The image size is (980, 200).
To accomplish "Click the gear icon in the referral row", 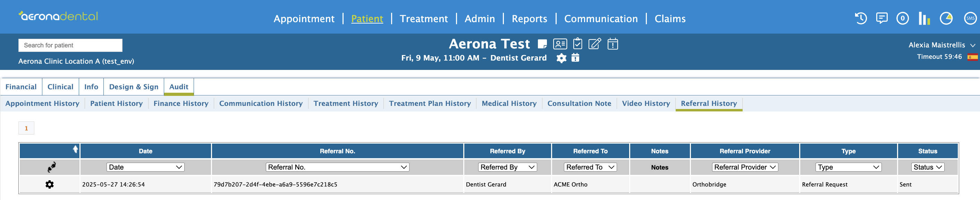I will [x=50, y=184].
